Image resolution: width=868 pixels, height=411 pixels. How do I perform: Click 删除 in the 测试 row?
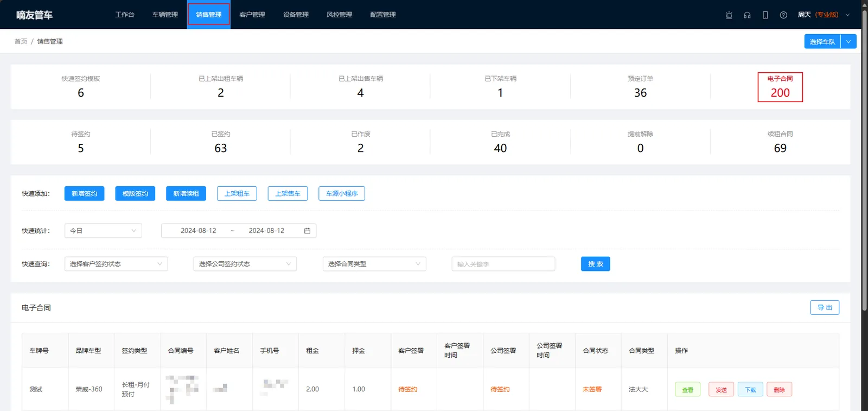(x=780, y=389)
